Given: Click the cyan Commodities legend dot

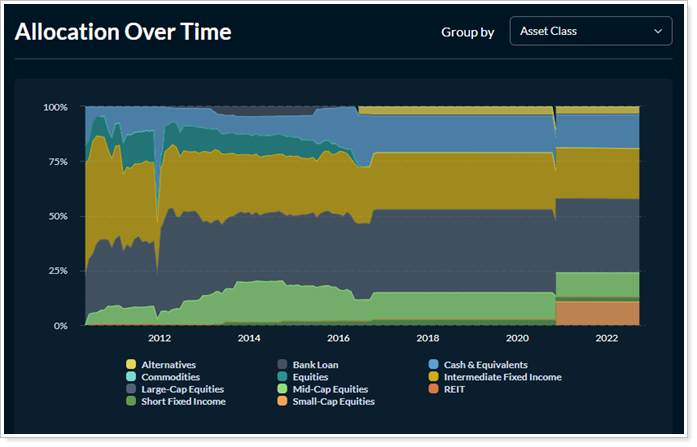Looking at the screenshot, I should pos(131,377).
